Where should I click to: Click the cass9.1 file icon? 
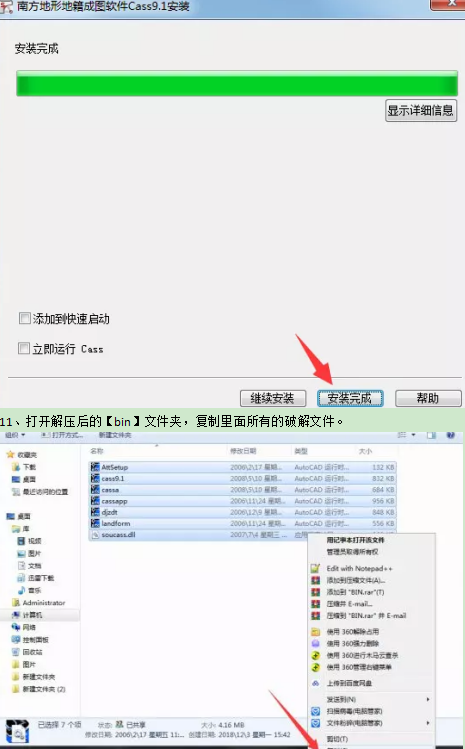pos(95,478)
